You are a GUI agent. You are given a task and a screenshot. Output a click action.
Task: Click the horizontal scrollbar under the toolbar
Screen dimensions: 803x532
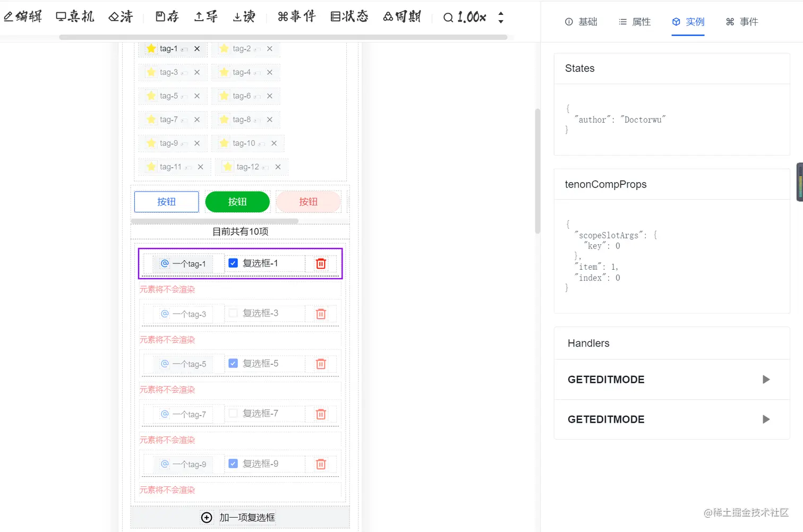pos(283,37)
